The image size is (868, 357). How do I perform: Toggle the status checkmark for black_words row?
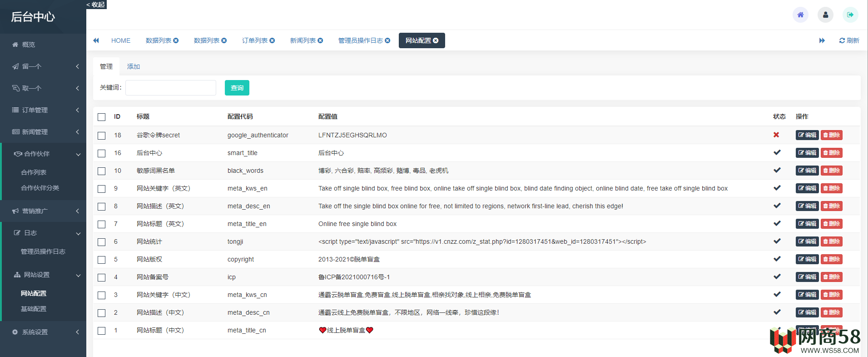(x=777, y=171)
